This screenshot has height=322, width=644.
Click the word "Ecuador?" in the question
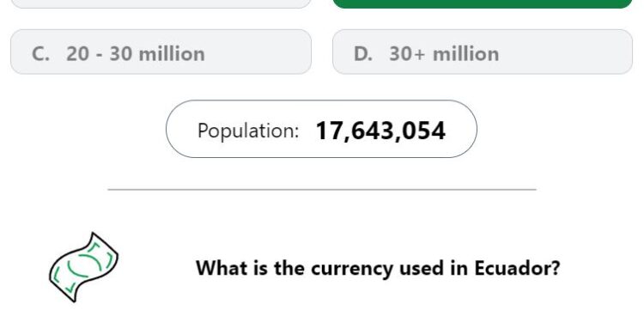[x=518, y=268]
